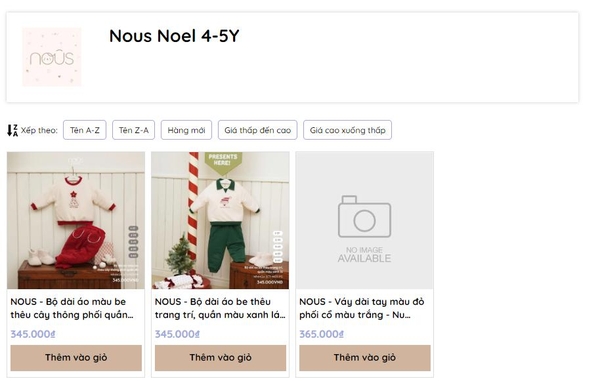The width and height of the screenshot is (600, 381).
Task: Click the 365.000₫ price of the dress
Action: (x=321, y=334)
